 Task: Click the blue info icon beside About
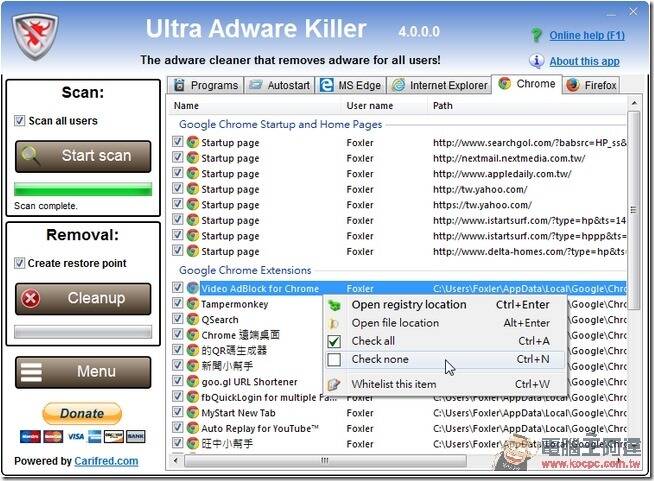[x=536, y=61]
